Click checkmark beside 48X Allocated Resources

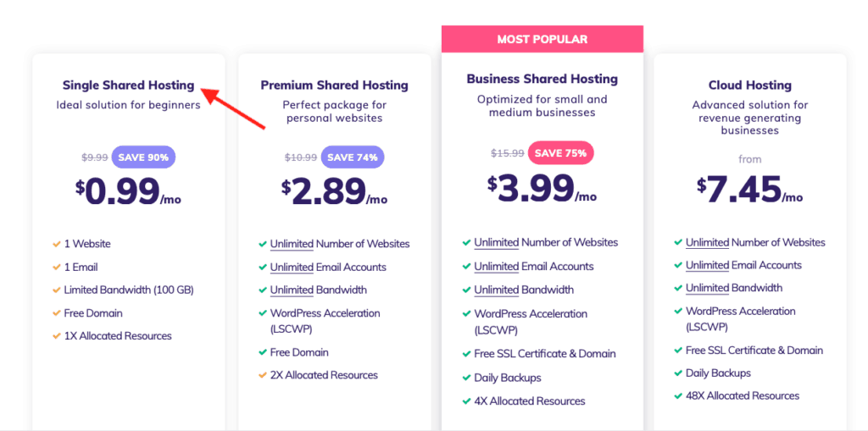point(678,395)
